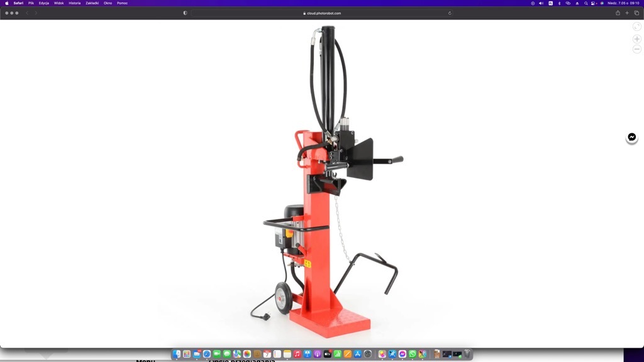The width and height of the screenshot is (644, 362).
Task: Open the Zakładki menu
Action: coord(92,3)
